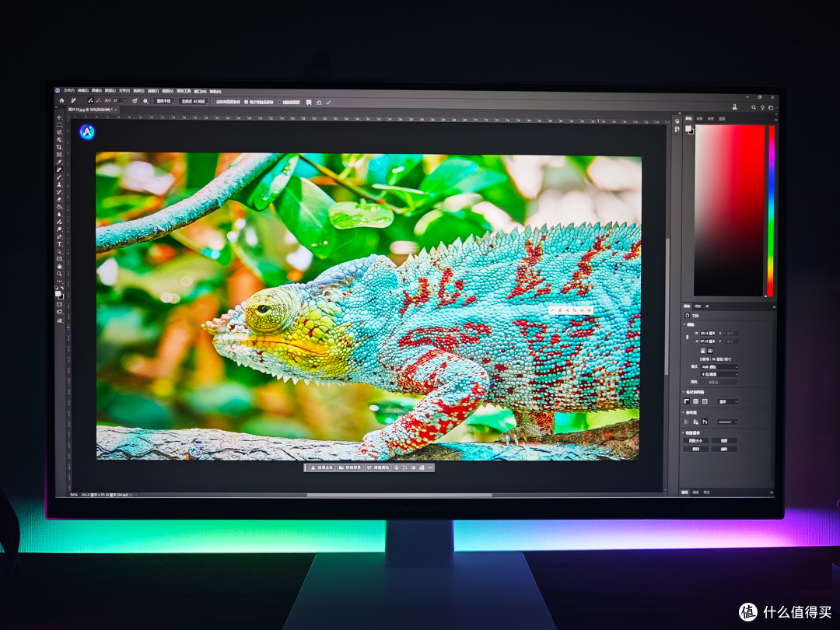Viewport: 840px width, 630px height.
Task: Open the feedback speech-bubble icon in options bar
Action: click(309, 103)
